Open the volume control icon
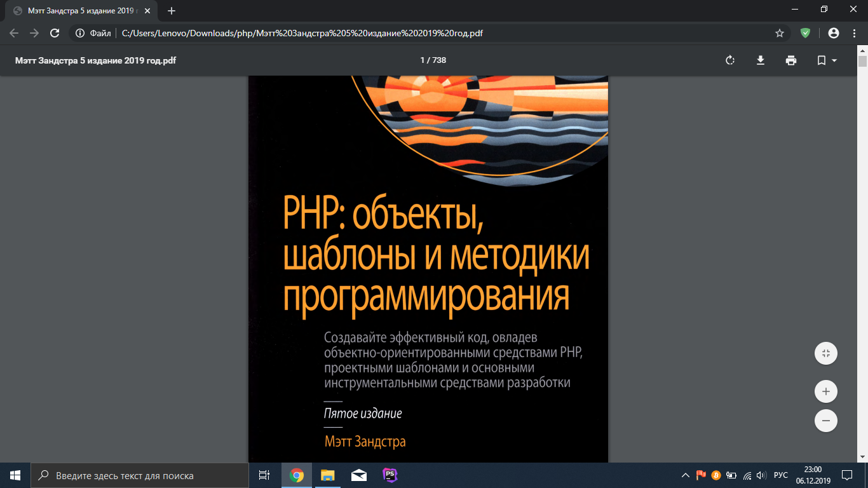Screen dimensions: 868x488 761,475
